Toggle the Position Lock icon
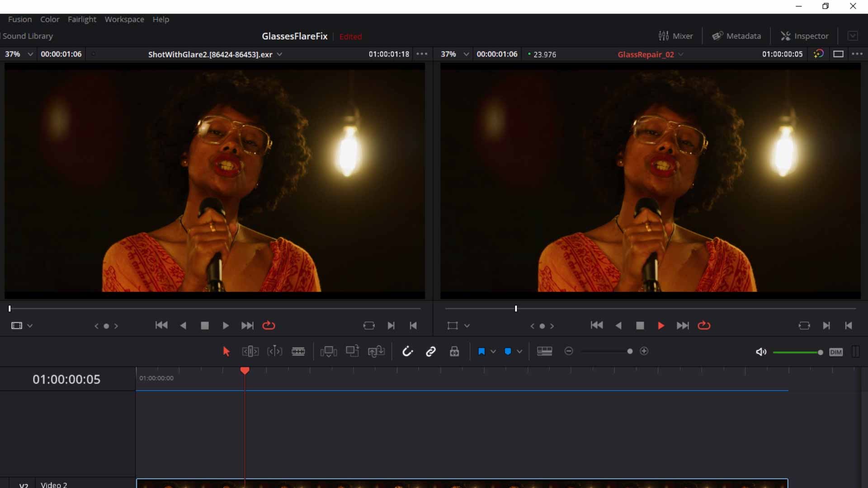The image size is (868, 488). [x=454, y=352]
